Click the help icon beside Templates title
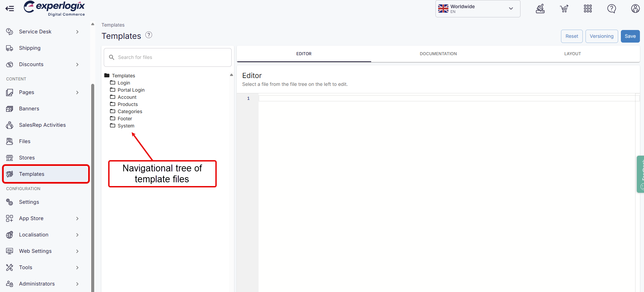644x292 pixels. (x=149, y=35)
